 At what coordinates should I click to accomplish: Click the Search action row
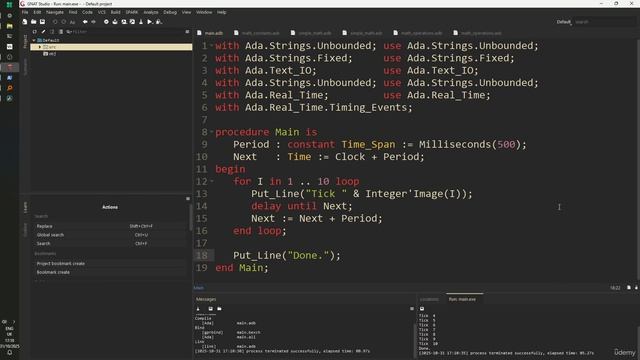110,244
